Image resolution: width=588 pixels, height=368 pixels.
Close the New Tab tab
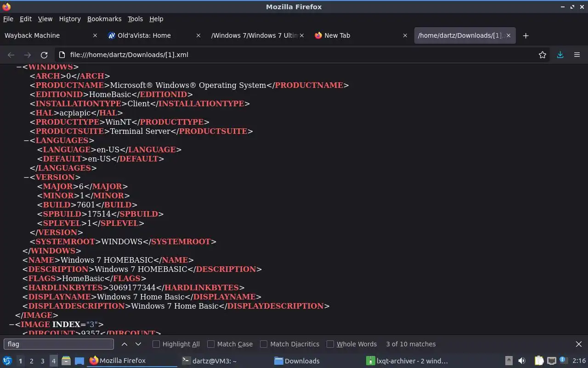tap(405, 35)
